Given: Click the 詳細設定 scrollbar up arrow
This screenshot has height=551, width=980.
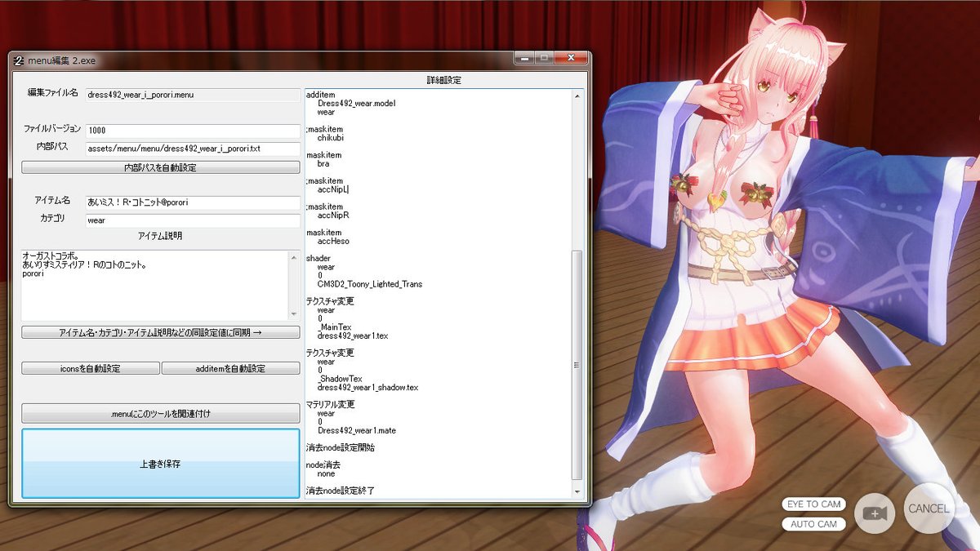Looking at the screenshot, I should tap(577, 96).
